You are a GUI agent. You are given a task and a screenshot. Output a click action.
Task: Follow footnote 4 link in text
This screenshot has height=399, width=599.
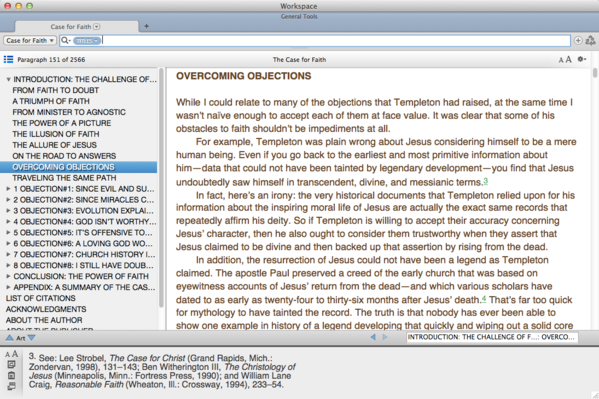point(484,298)
